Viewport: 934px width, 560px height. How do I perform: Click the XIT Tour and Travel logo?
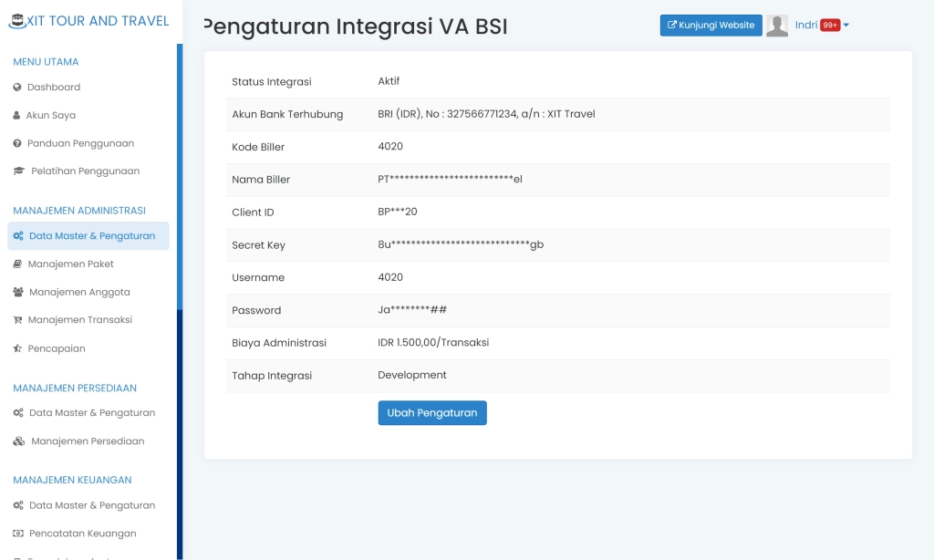point(88,20)
